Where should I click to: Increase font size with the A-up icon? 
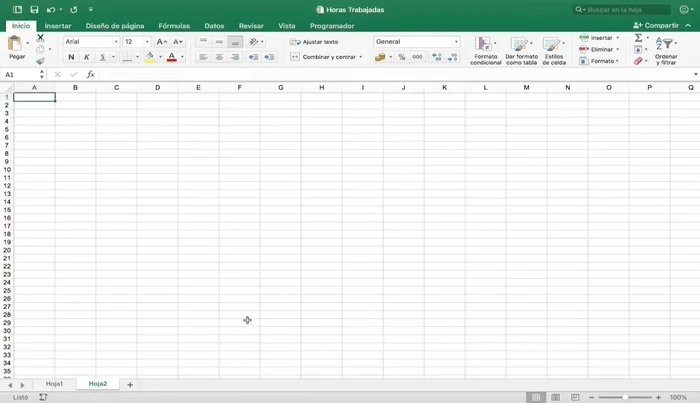161,42
